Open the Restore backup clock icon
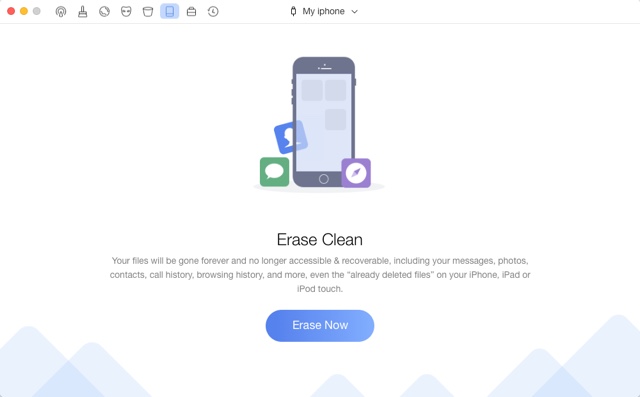The height and width of the screenshot is (397, 640). click(x=213, y=11)
